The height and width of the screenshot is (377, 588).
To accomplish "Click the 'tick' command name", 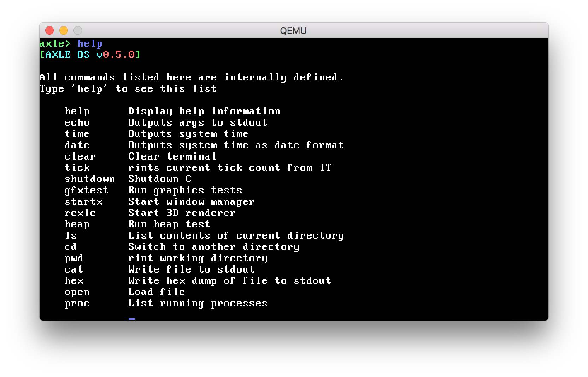I will coord(77,168).
